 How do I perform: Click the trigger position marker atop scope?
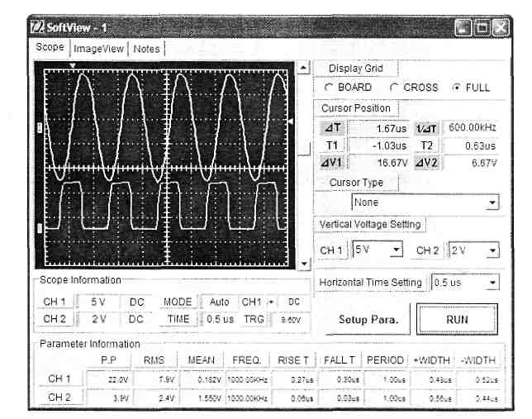[x=73, y=65]
